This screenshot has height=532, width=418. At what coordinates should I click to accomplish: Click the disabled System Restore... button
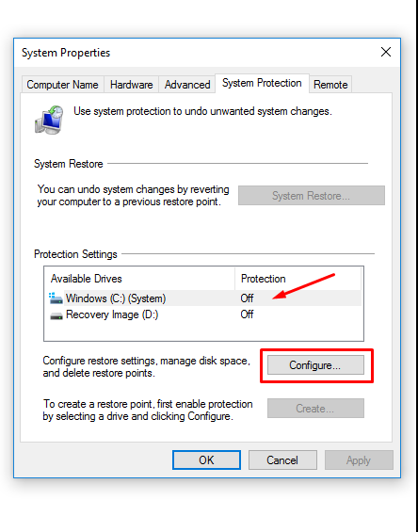coord(312,196)
